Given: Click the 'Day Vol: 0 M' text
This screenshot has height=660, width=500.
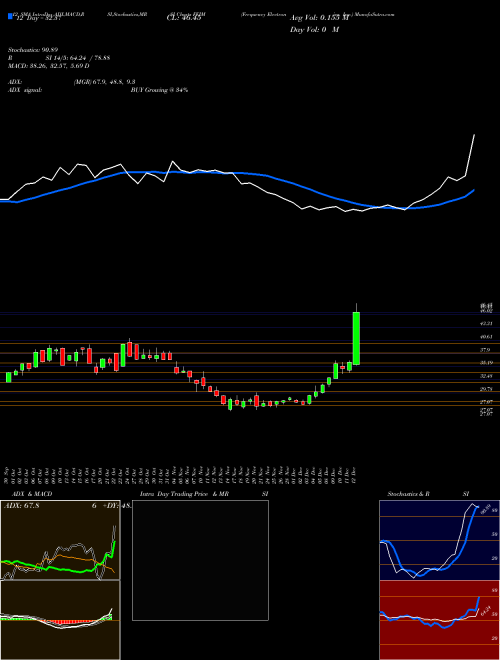Looking at the screenshot, I should coord(314,30).
